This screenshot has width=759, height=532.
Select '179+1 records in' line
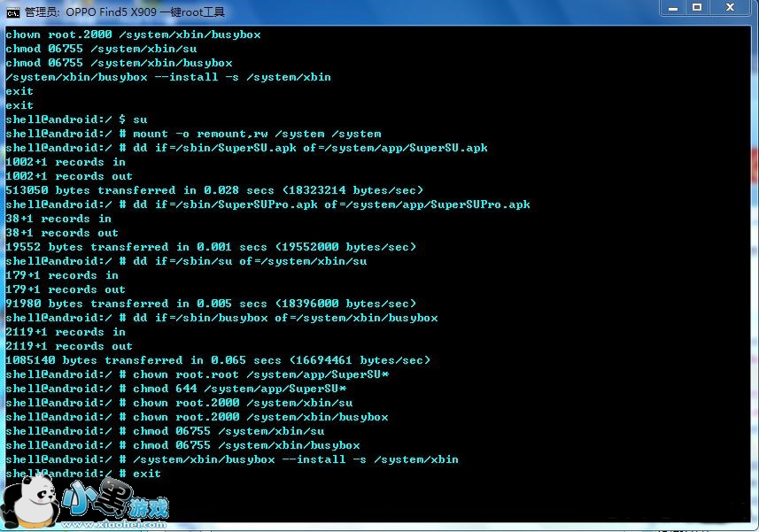point(62,275)
